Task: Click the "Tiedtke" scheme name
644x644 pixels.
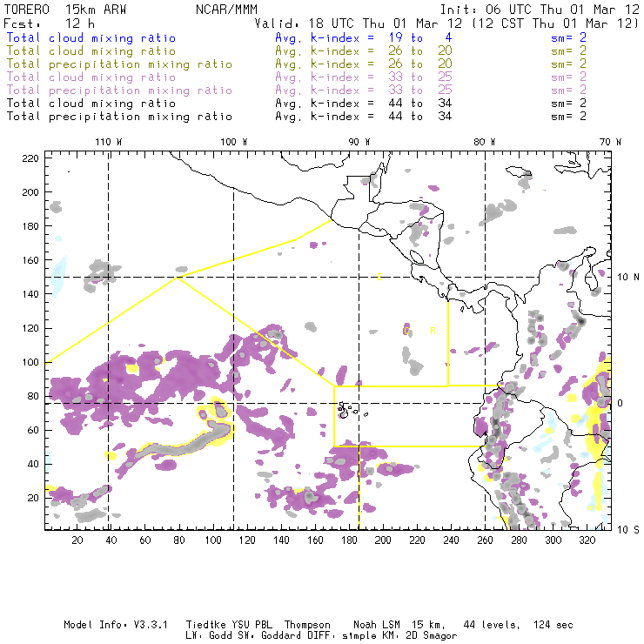Action: click(206, 625)
